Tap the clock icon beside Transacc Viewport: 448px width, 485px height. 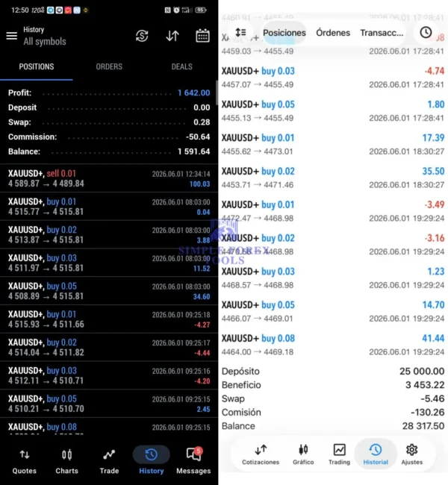point(426,32)
